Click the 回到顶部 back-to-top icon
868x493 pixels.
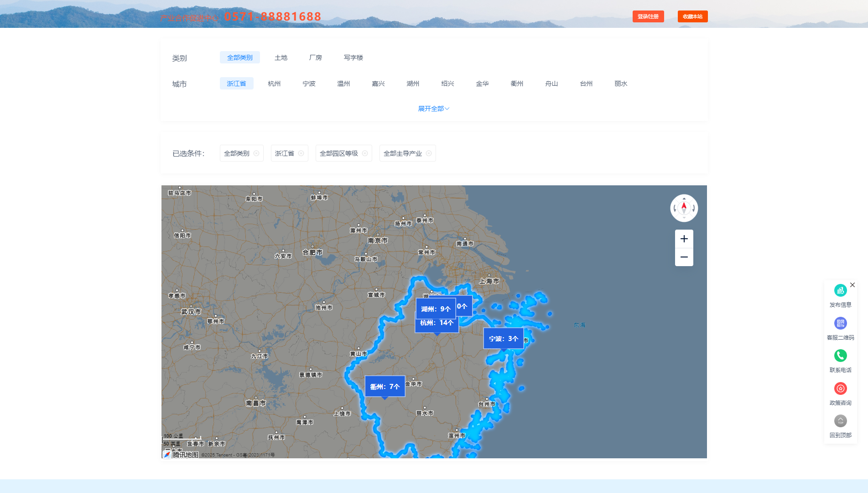pos(840,421)
